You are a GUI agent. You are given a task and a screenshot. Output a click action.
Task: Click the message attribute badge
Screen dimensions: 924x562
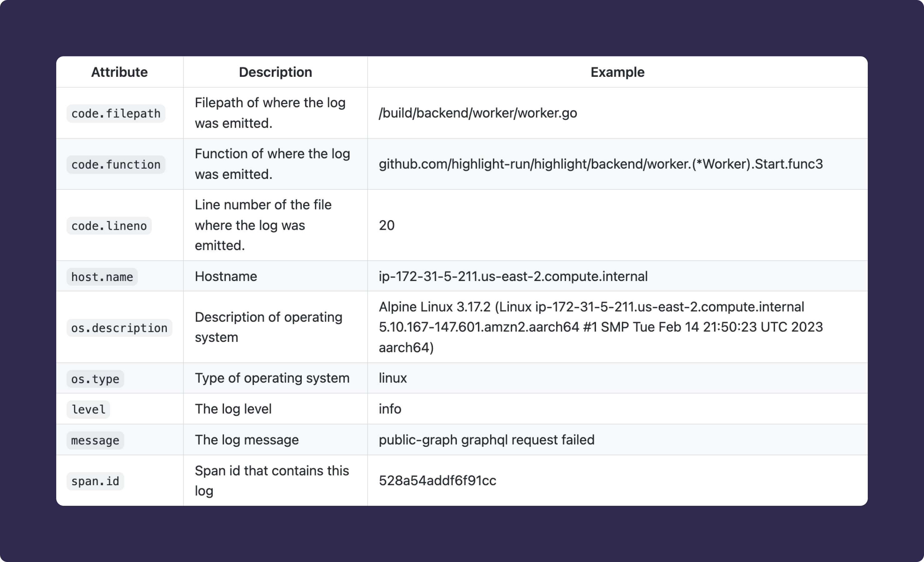click(95, 440)
